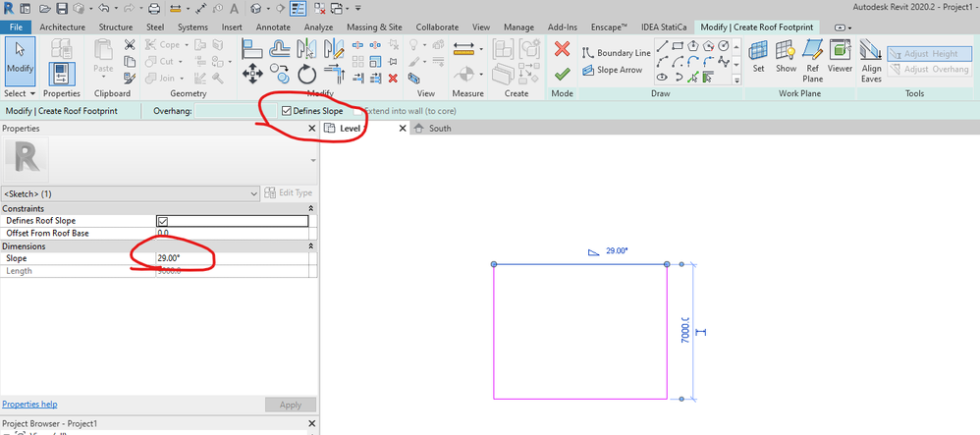980x435 pixels.
Task: Pick the Ellipse draw tool
Action: (x=663, y=78)
